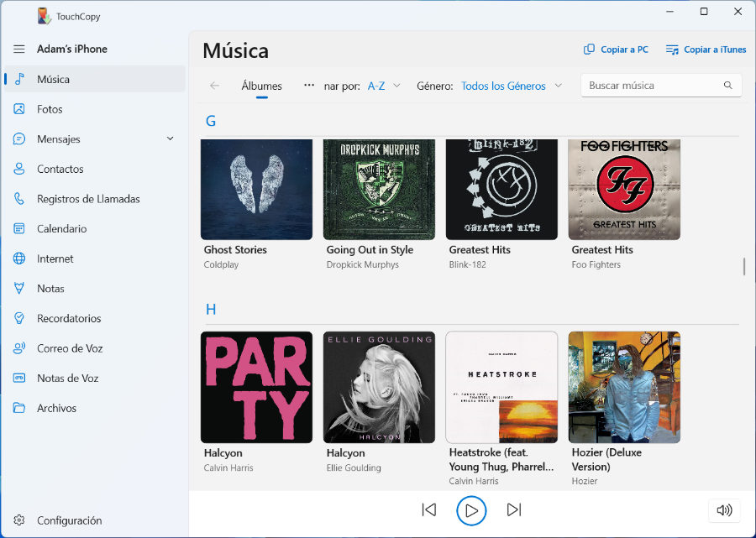
Task: Click the Internet globe icon
Action: coord(19,259)
